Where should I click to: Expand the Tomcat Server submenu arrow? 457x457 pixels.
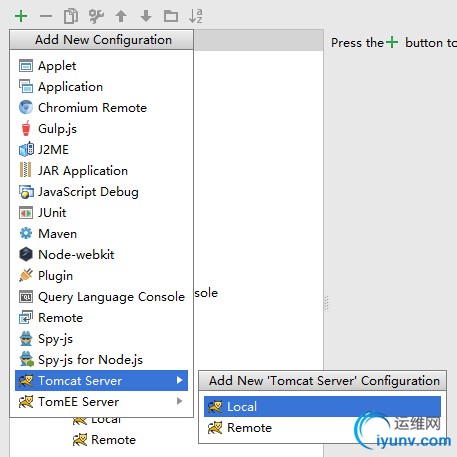pyautogui.click(x=179, y=380)
